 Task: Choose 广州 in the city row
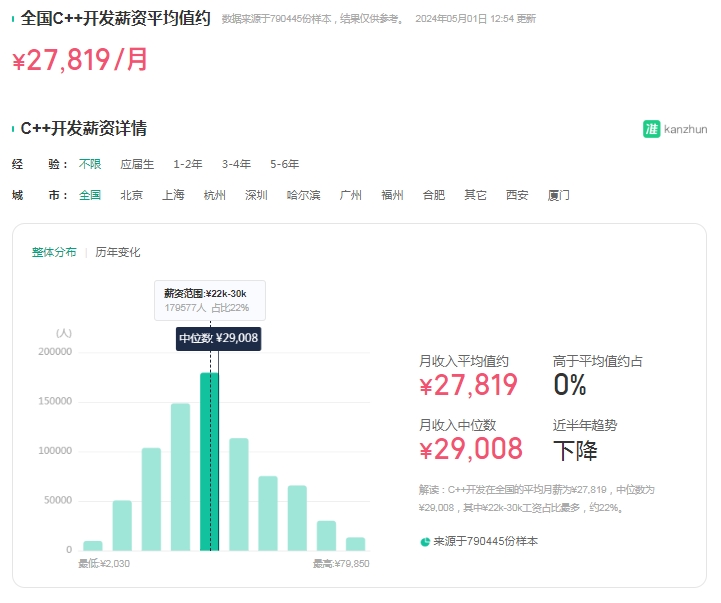pyautogui.click(x=350, y=195)
